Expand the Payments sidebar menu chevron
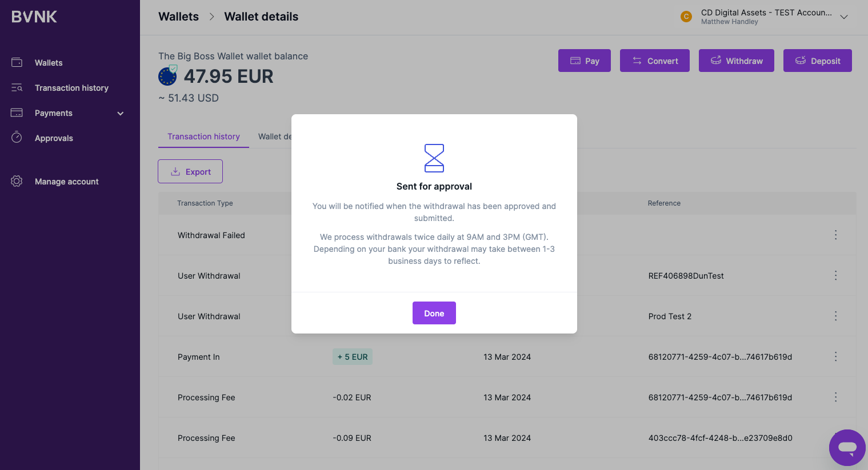 [x=121, y=113]
